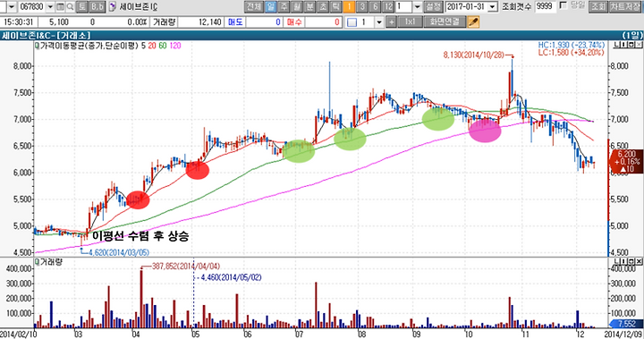Click the 화면연결 screen link button

445,21
